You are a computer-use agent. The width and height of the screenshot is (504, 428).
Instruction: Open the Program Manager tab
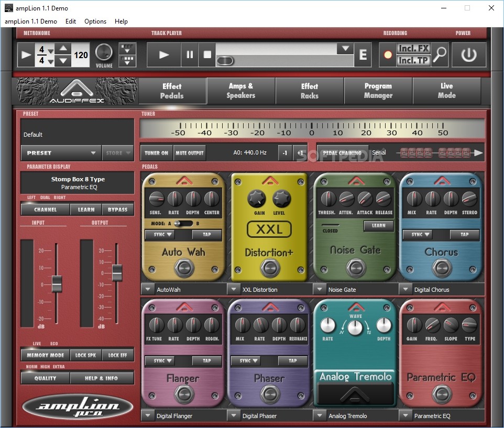coord(378,91)
